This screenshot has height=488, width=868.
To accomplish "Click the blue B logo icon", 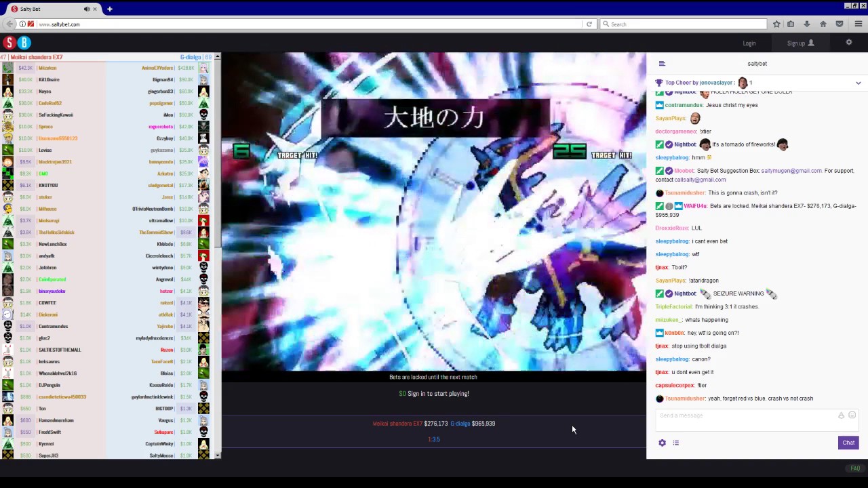I will (24, 43).
